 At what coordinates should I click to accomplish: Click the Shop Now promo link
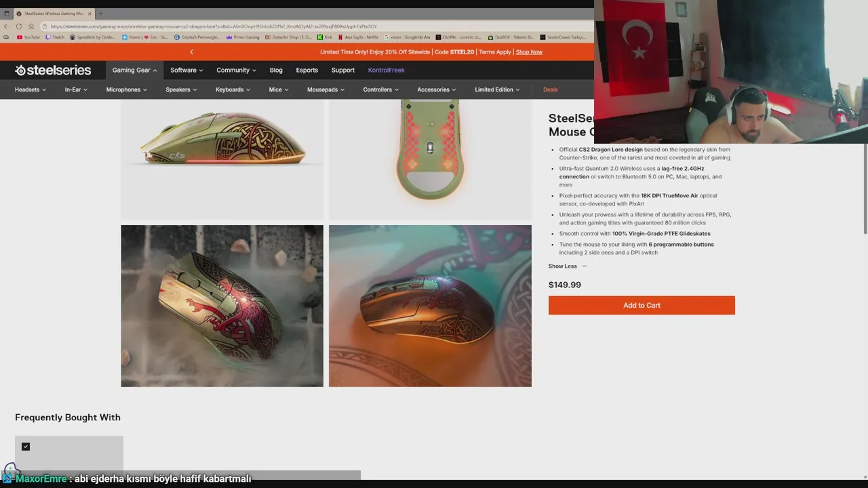[529, 52]
